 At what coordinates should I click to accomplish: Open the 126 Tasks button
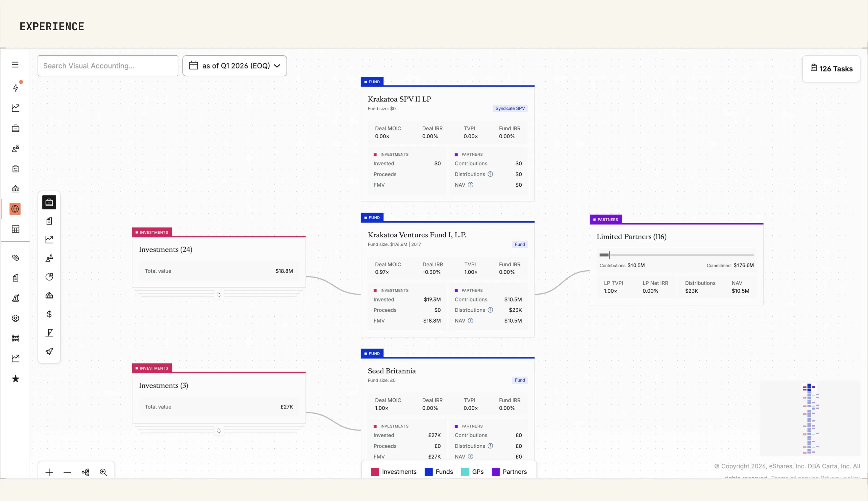831,69
